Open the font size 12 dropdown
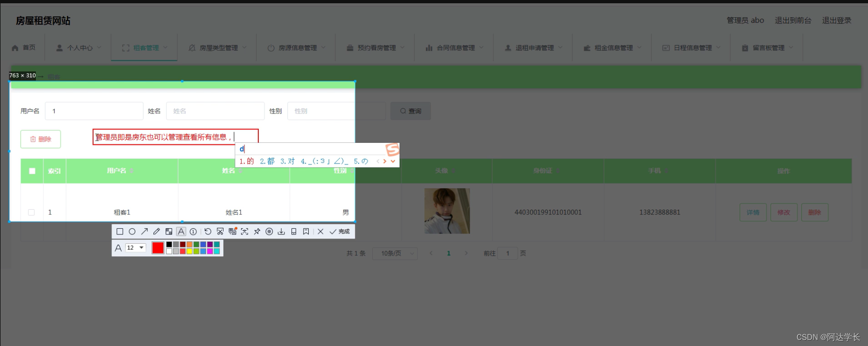 point(136,248)
